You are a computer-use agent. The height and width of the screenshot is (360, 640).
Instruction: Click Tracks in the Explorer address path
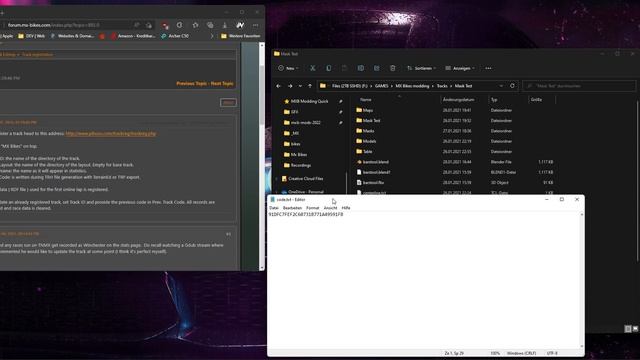coord(442,86)
